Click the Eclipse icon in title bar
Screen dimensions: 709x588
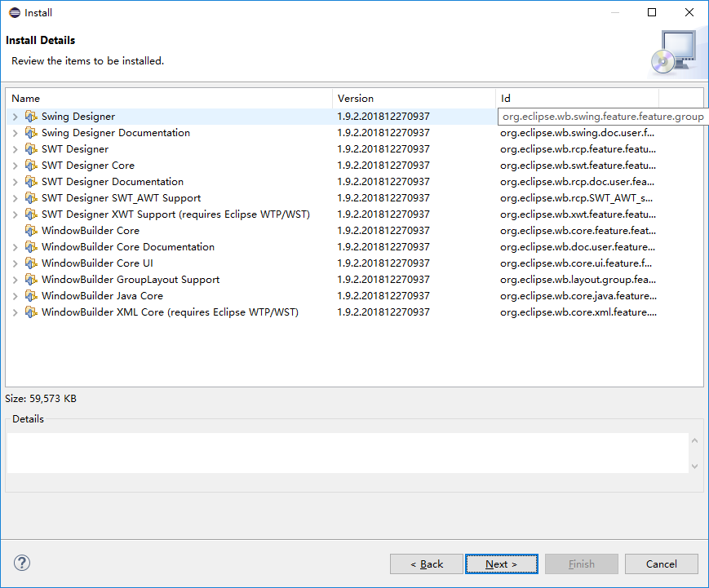coord(15,13)
